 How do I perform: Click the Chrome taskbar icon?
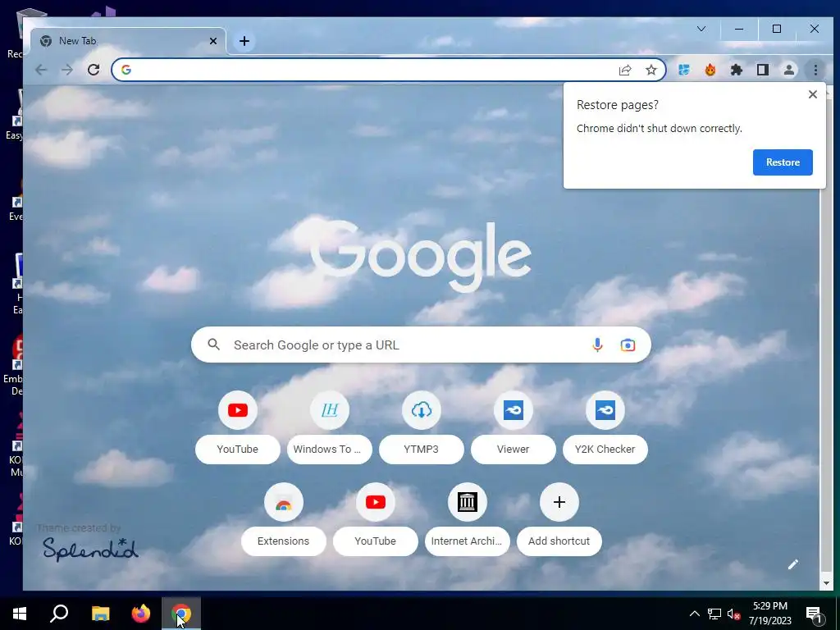point(181,614)
